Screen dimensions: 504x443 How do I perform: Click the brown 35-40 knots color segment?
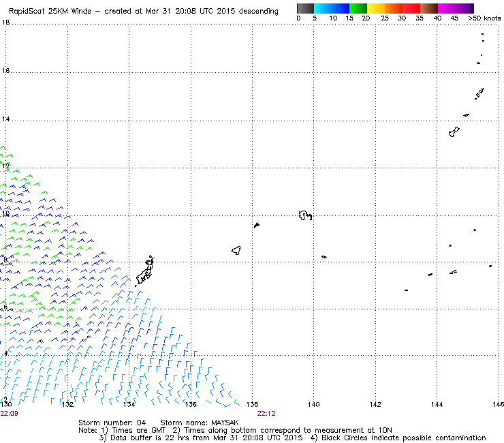point(429,8)
